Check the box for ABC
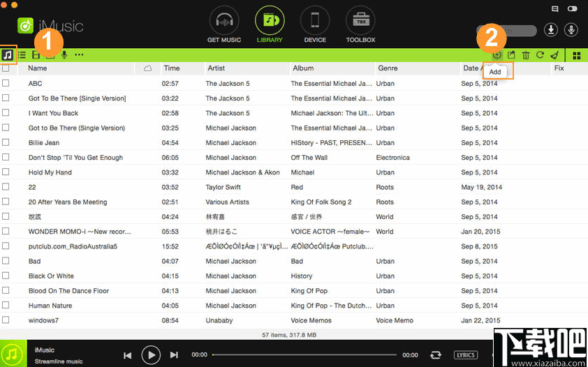Viewport: 588px width, 367px height. pos(6,83)
